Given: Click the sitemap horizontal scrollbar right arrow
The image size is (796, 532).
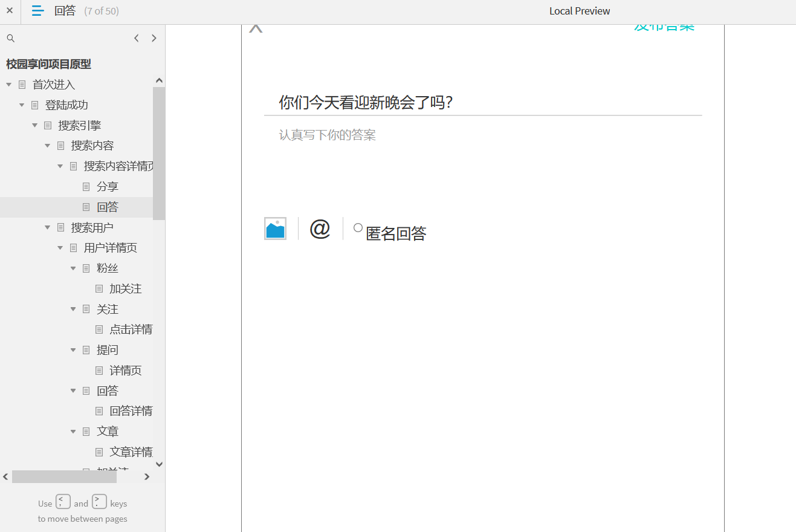Looking at the screenshot, I should (147, 477).
